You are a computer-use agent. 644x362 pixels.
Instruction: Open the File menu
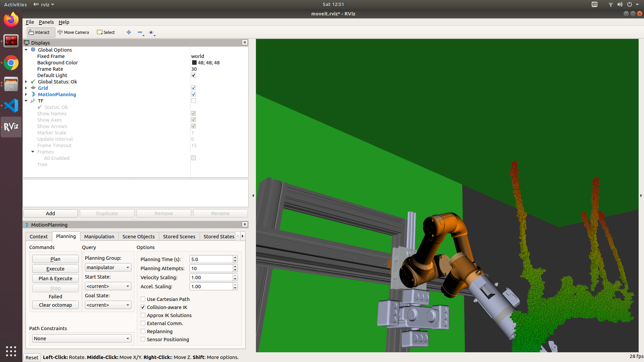pyautogui.click(x=30, y=22)
